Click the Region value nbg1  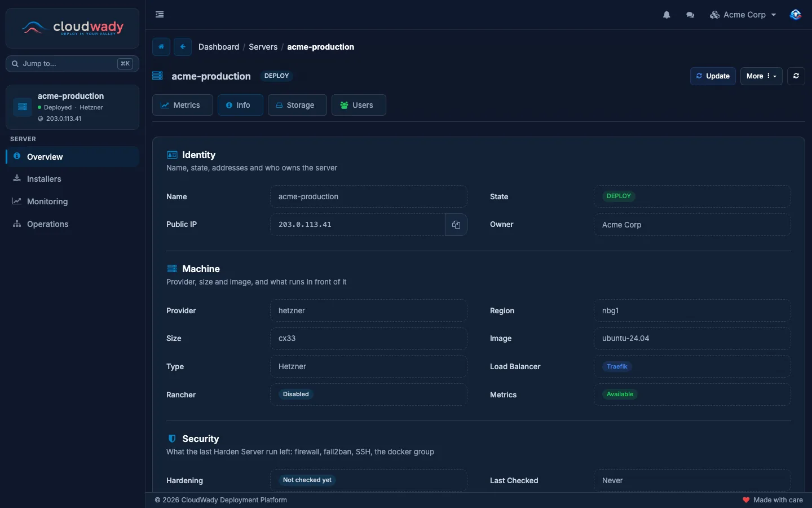coord(692,310)
